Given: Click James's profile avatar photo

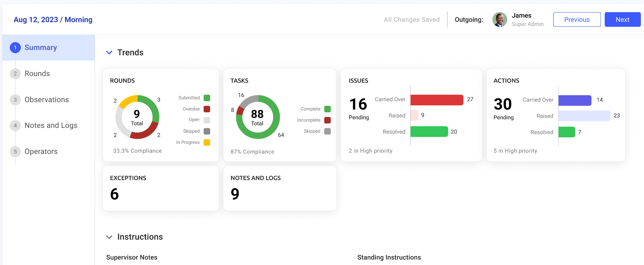Looking at the screenshot, I should coord(500,20).
